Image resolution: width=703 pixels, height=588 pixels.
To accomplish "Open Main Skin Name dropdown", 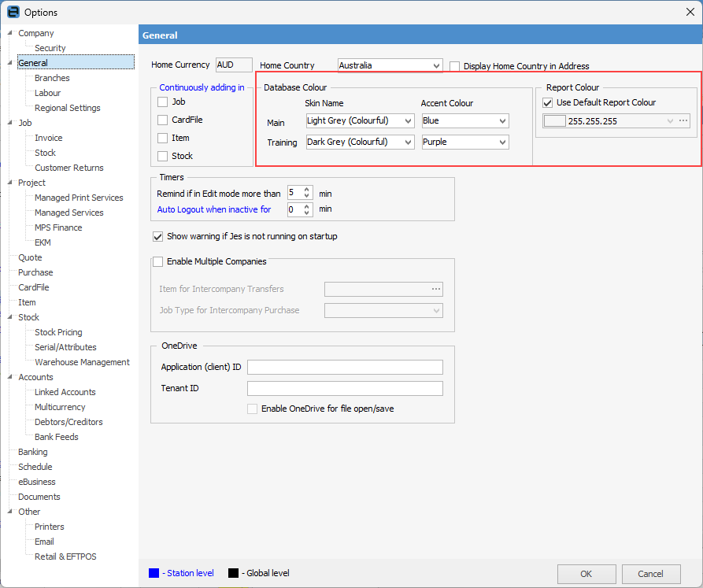I will coord(408,121).
